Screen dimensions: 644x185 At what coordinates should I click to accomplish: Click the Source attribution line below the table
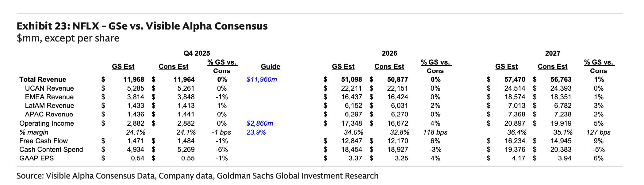(197, 176)
